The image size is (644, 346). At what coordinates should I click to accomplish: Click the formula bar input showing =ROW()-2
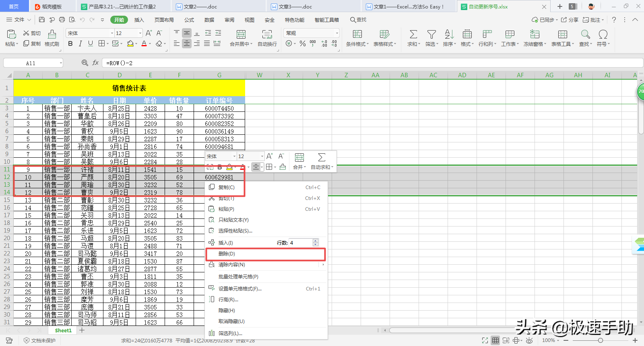372,63
